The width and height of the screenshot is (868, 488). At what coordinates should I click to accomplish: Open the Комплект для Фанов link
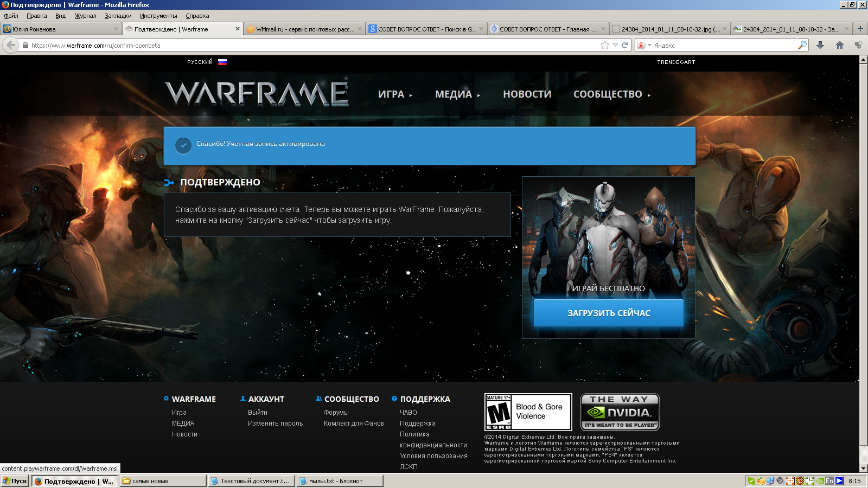(x=354, y=423)
